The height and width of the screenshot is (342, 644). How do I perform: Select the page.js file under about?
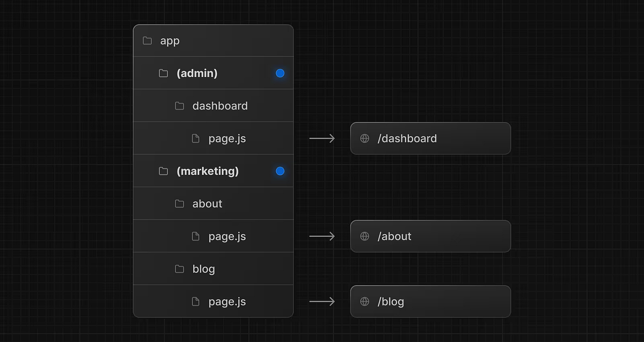click(x=226, y=236)
